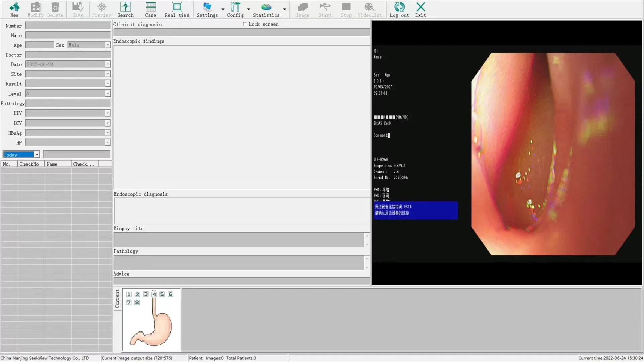Viewport: 644px width, 362px height.
Task: Log out of the system
Action: (x=399, y=9)
